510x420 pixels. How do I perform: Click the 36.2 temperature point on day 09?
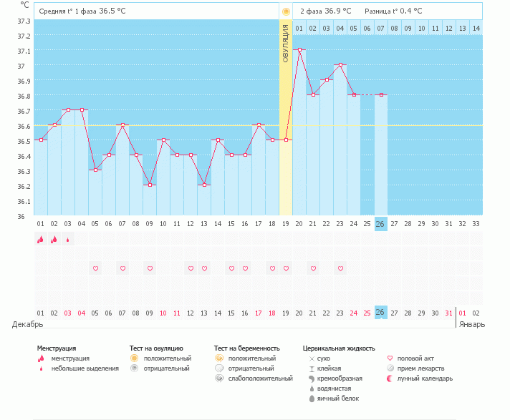pyautogui.click(x=150, y=185)
